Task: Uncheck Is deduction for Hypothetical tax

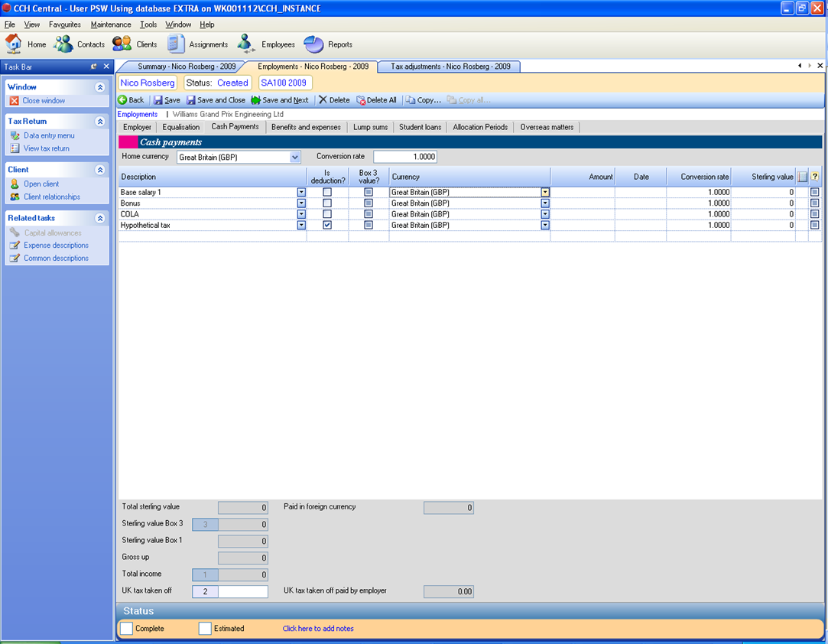Action: (327, 225)
